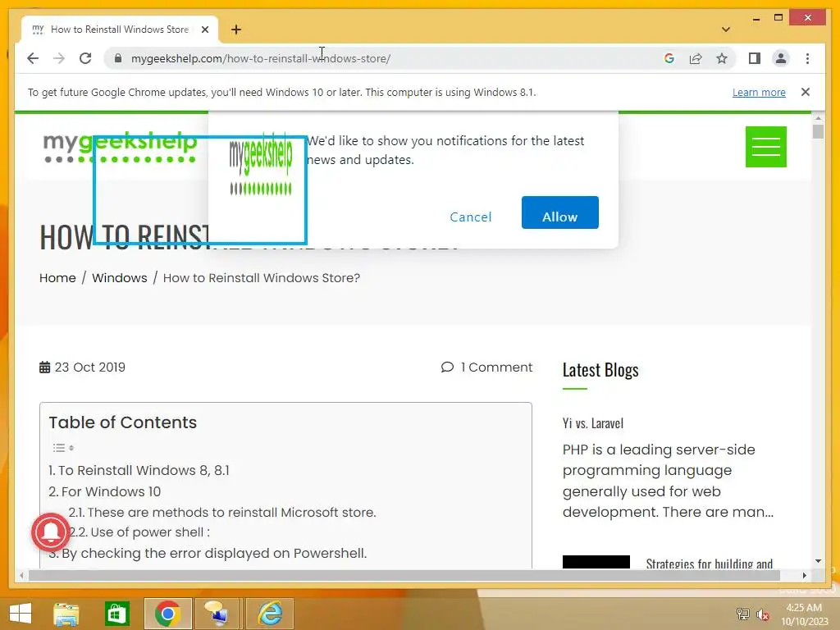Click the red notification bell

[x=51, y=532]
